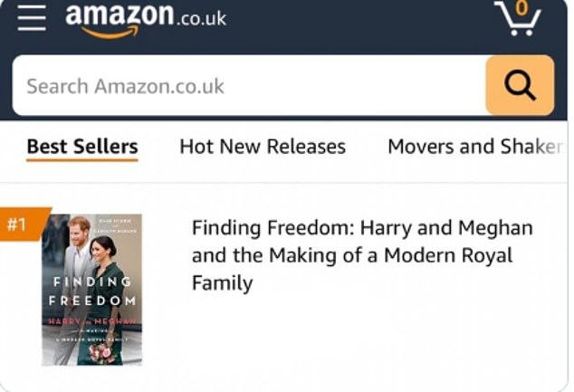Click the orange underline beneath Best Sellers
The image size is (574, 392).
(82, 160)
